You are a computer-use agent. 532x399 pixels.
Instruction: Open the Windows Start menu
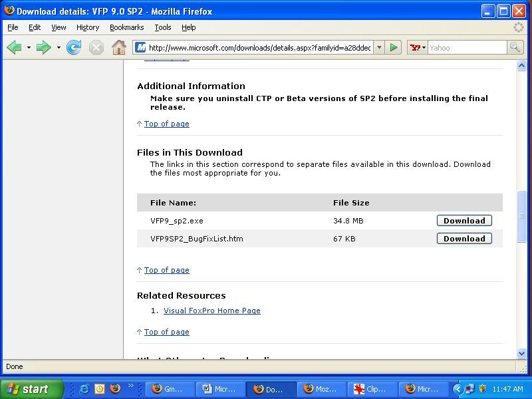[31, 389]
